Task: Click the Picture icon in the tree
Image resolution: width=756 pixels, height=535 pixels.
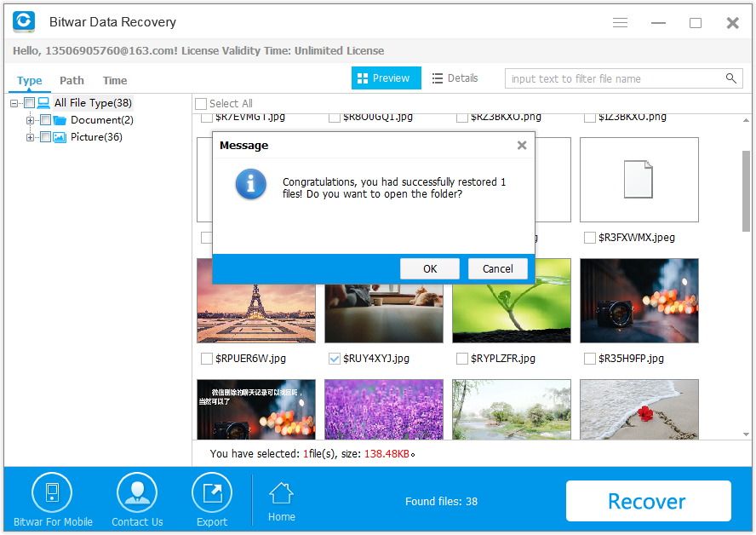Action: 60,137
